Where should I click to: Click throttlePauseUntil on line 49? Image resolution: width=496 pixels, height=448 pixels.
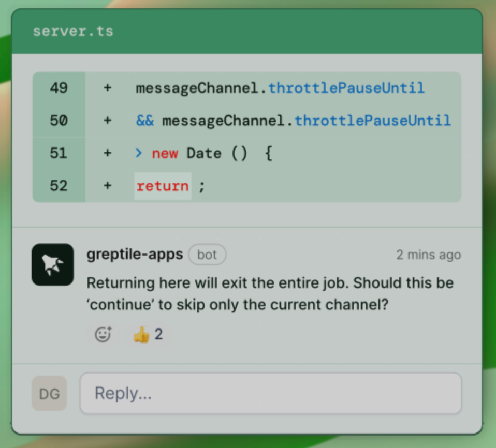point(346,88)
